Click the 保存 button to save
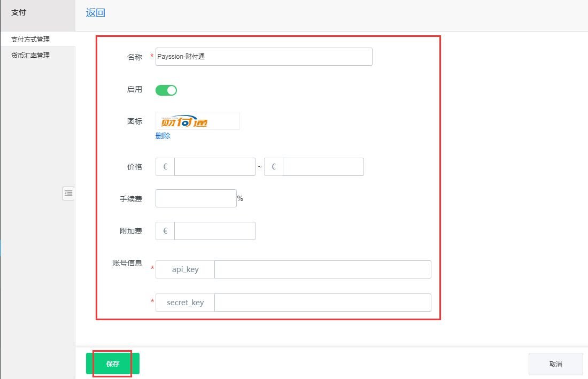 [112, 363]
